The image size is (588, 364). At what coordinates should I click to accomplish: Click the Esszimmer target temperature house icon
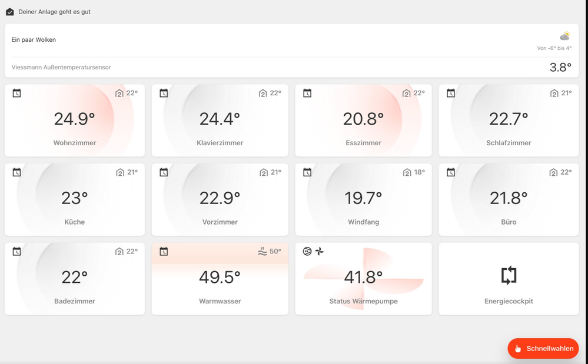click(406, 93)
